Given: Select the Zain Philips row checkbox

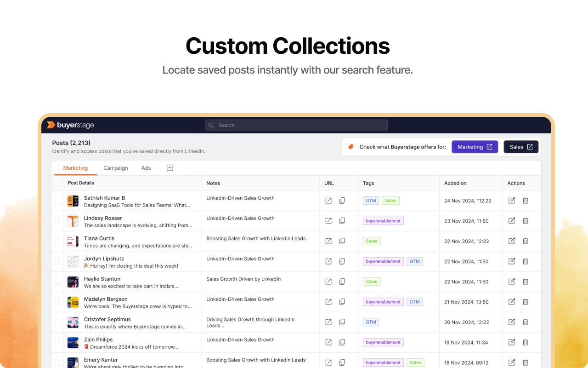Looking at the screenshot, I should click(57, 342).
